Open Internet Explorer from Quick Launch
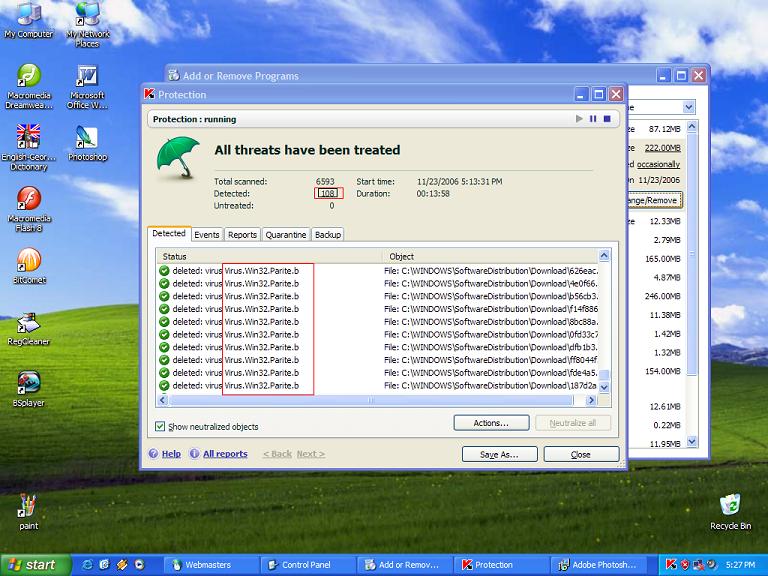The height and width of the screenshot is (576, 768). [x=88, y=564]
